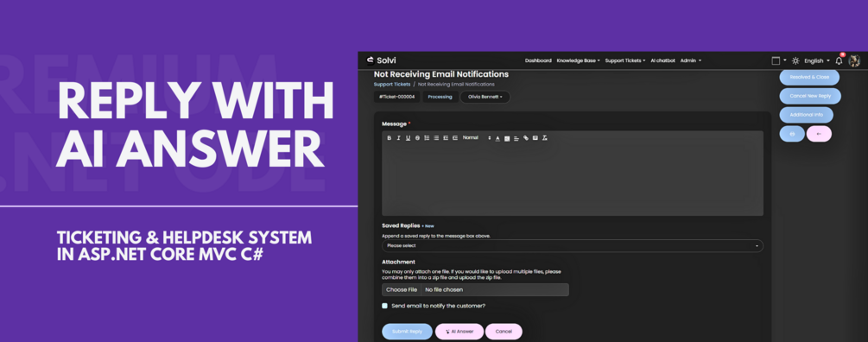The image size is (868, 342).
Task: Click Cancel below the reply form
Action: pyautogui.click(x=504, y=332)
